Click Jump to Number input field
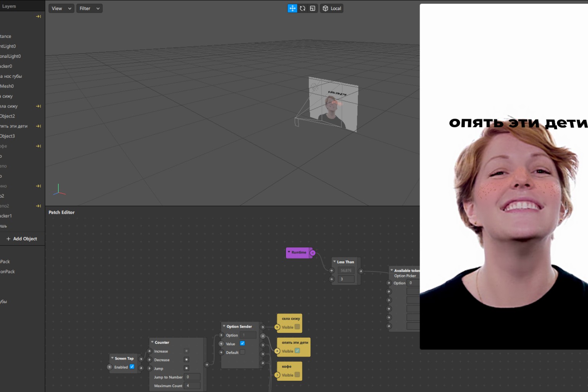 point(192,377)
